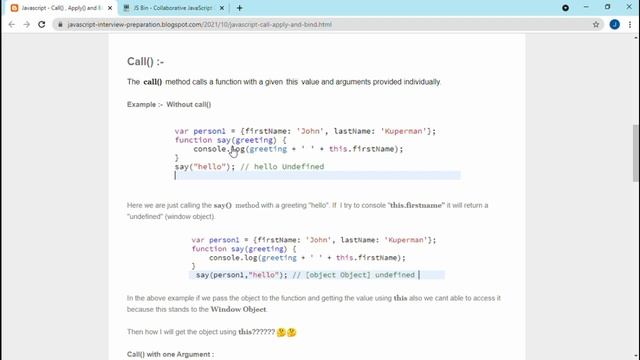Click the first 'console.log(greeting' code line
The image size is (640, 360).
(x=298, y=149)
